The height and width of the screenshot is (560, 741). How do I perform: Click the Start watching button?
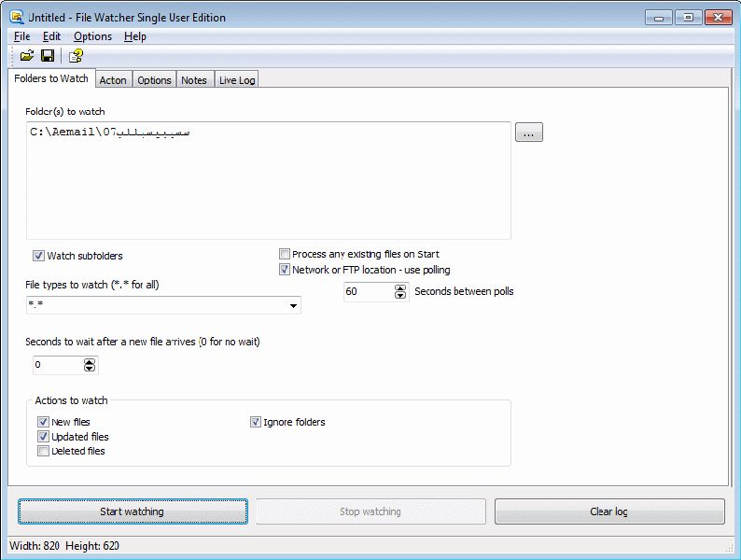tap(133, 511)
